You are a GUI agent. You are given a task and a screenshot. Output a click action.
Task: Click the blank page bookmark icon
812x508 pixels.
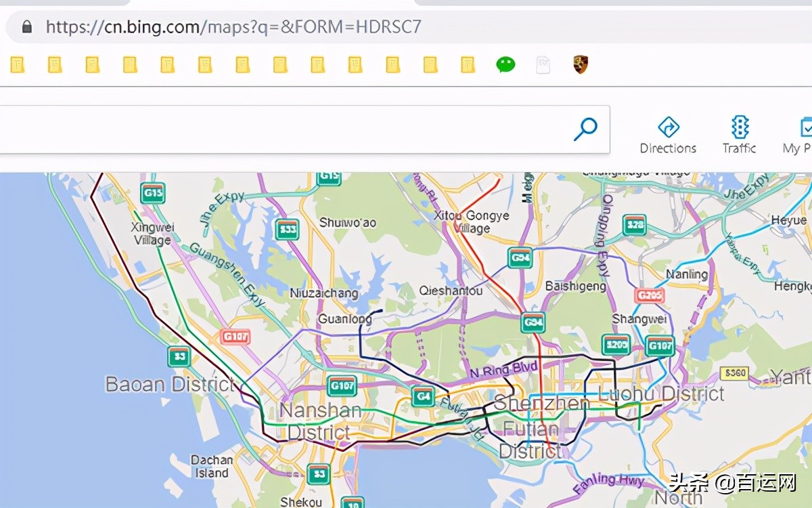click(x=543, y=65)
